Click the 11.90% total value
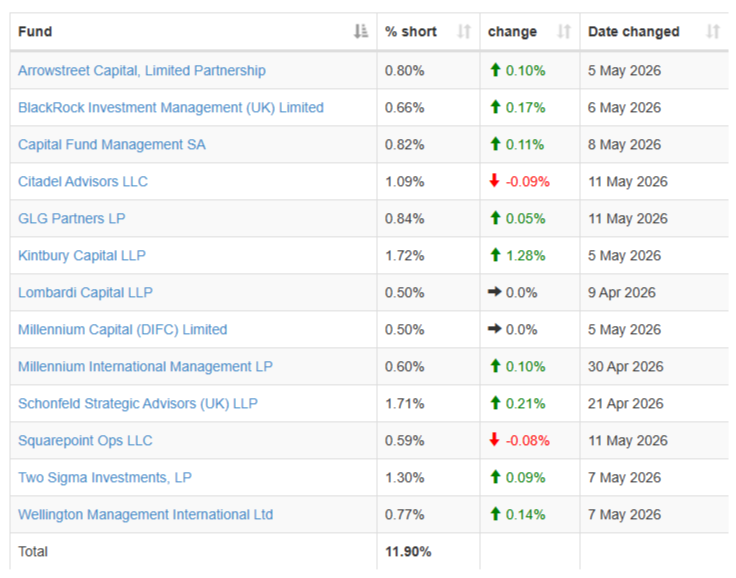 pos(408,552)
